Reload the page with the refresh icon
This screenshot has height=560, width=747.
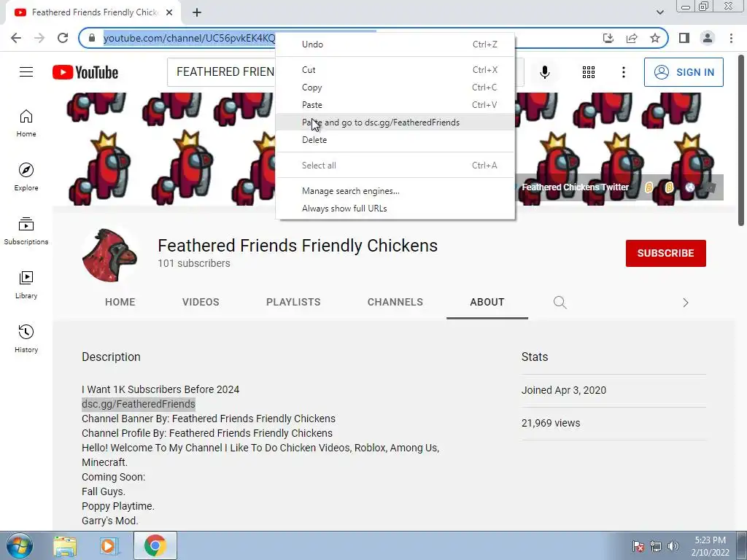pos(63,38)
